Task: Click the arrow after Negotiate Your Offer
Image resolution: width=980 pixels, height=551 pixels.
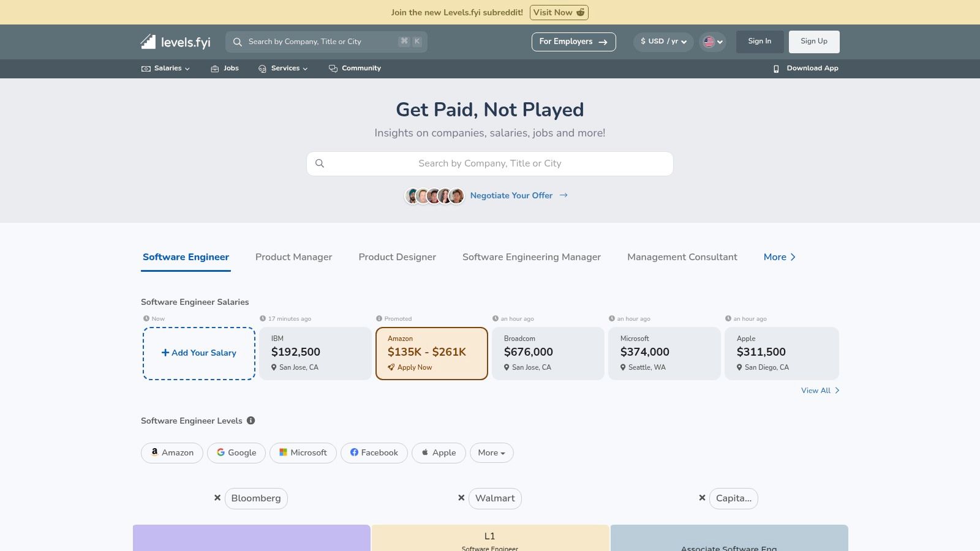Action: point(563,195)
